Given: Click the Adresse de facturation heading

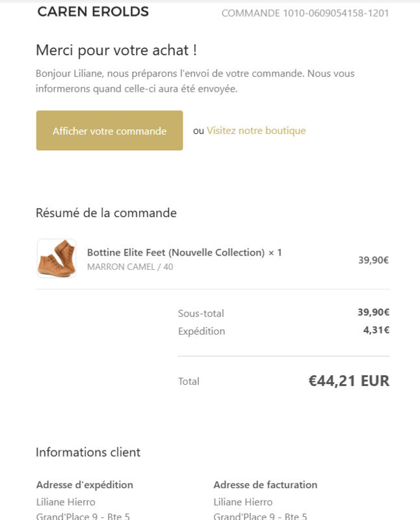Looking at the screenshot, I should pos(265,485).
